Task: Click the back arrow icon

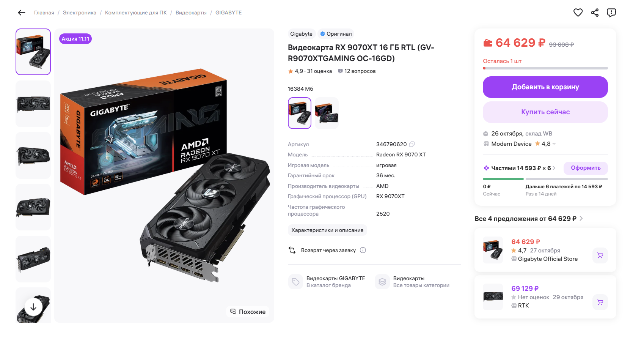Action: [22, 13]
